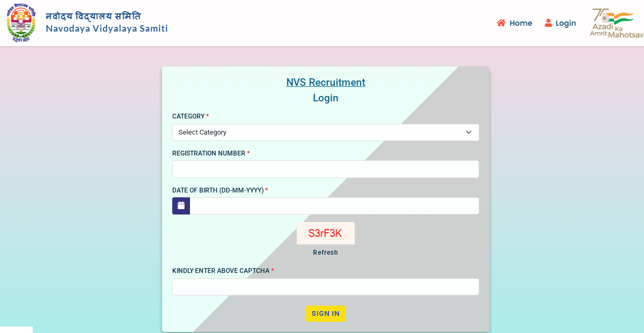Click the Date of Birth text field

click(x=334, y=206)
